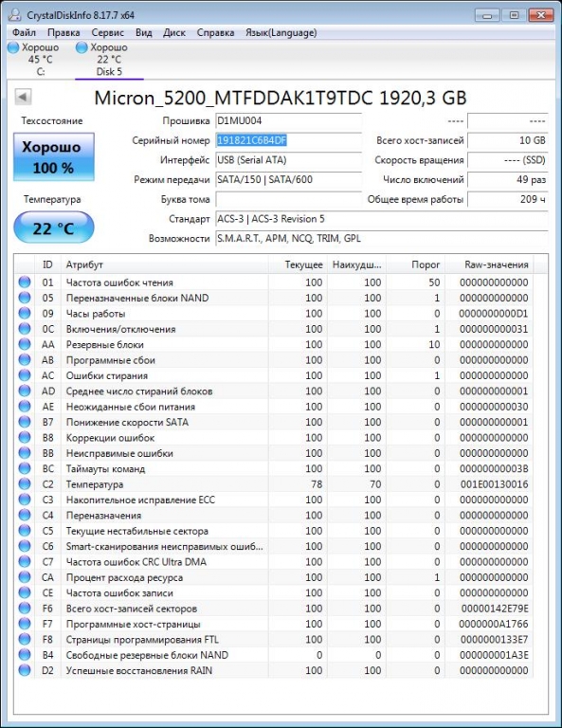562x728 pixels.
Task: Click the 22 °C temperature button
Action: [53, 227]
